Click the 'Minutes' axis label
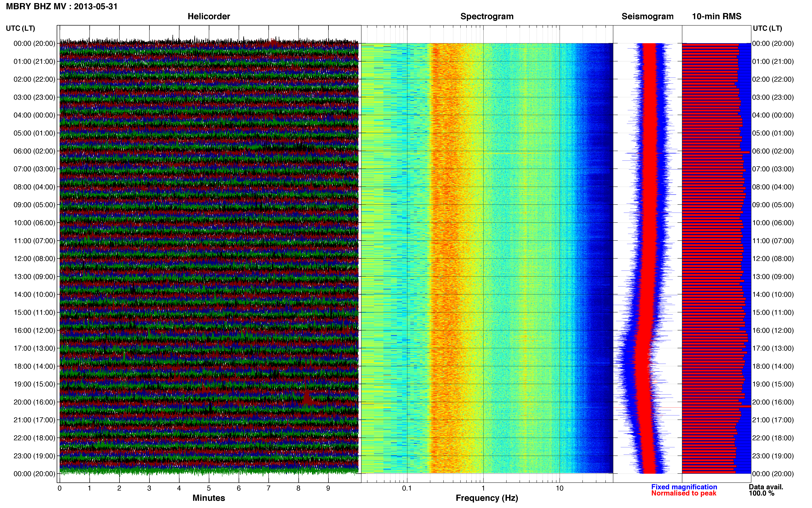 click(x=209, y=498)
